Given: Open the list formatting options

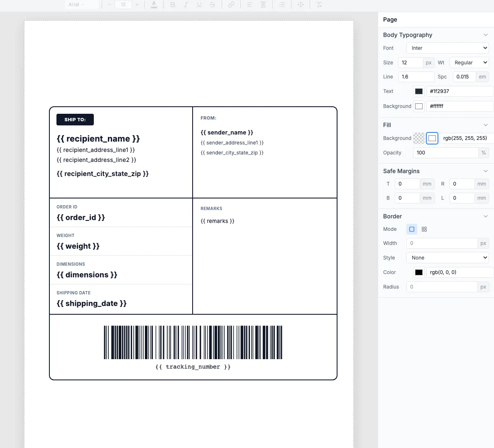Looking at the screenshot, I should (282, 5).
